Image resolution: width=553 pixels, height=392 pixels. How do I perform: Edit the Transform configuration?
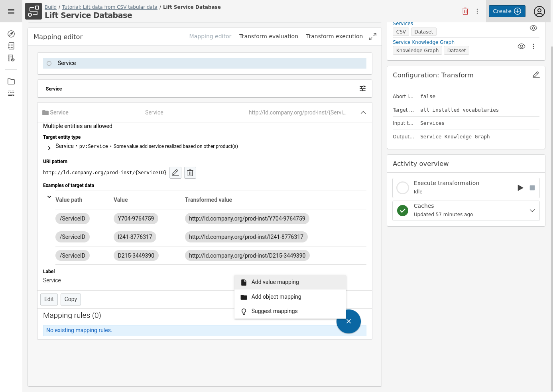pyautogui.click(x=536, y=75)
